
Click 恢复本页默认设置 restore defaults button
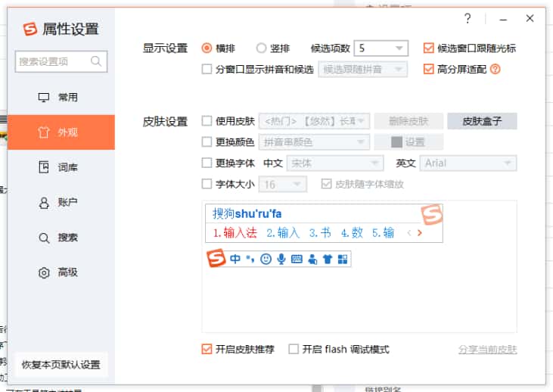click(x=61, y=365)
